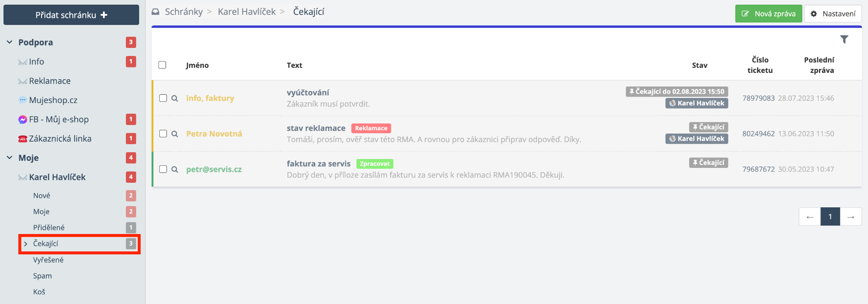Collapse the Podpora section
The height and width of the screenshot is (304, 868).
point(10,42)
